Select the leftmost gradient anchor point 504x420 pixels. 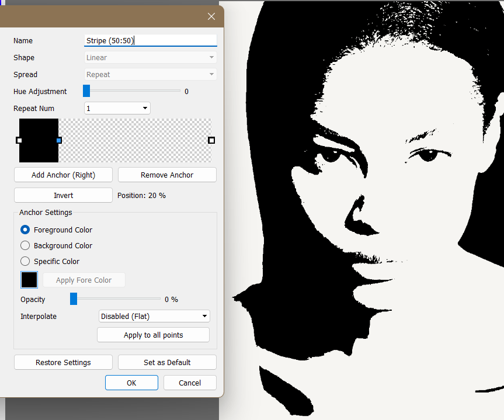click(19, 140)
